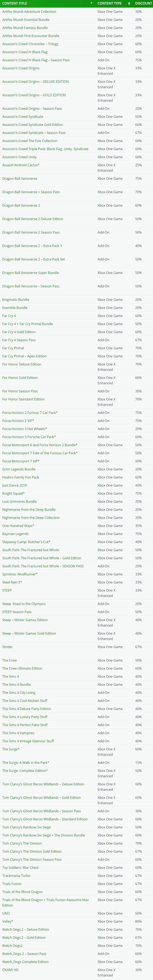Open Far Cry Primal – Apex Edition
Image resolution: width=153 pixels, height=980 pixels.
24,357
